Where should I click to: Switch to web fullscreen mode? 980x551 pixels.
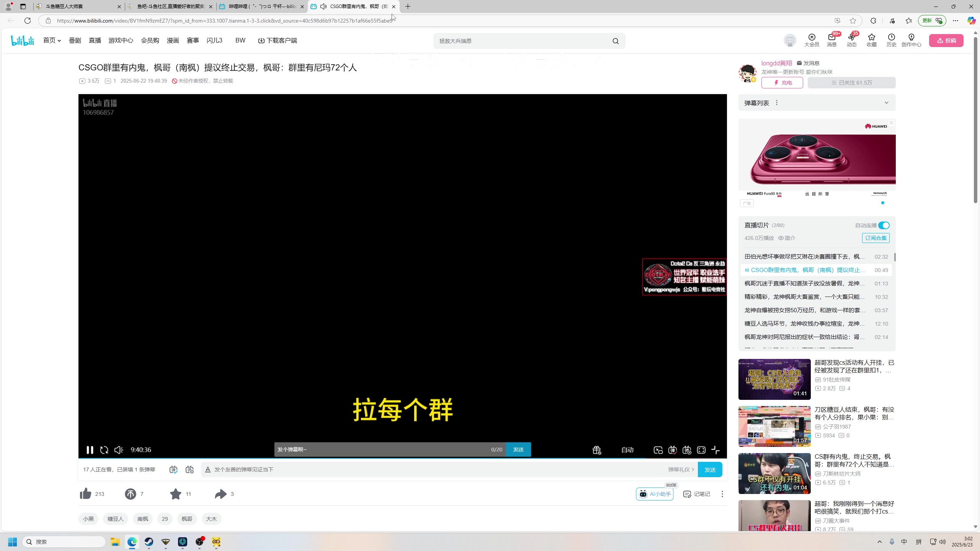[701, 450]
